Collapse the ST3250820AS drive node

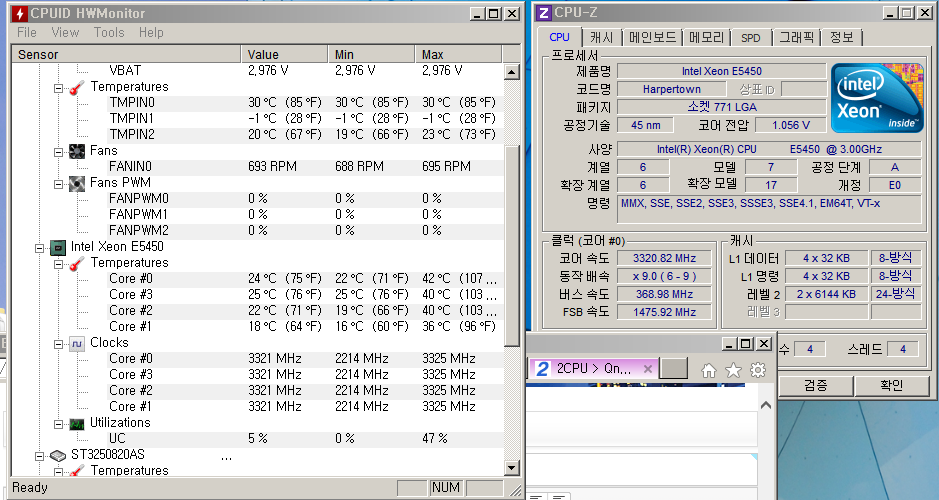coord(40,456)
